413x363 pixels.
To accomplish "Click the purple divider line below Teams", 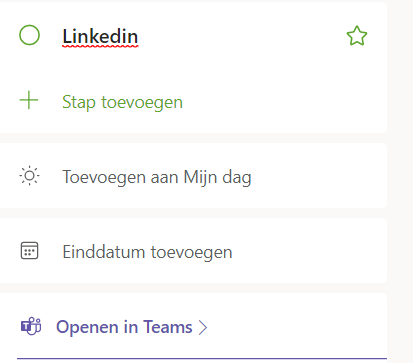I will click(202, 359).
